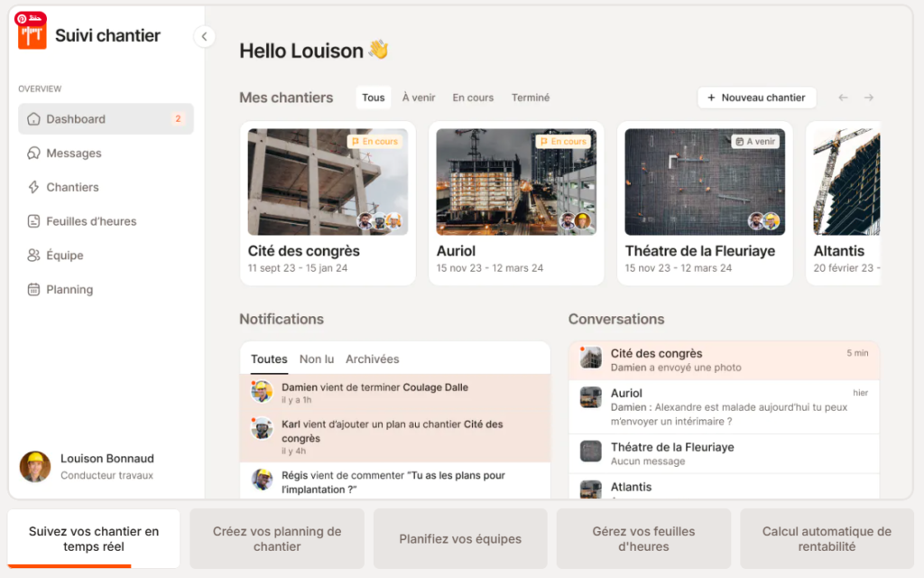This screenshot has width=924, height=578.
Task: Click the Planning calendar icon
Action: coord(33,290)
